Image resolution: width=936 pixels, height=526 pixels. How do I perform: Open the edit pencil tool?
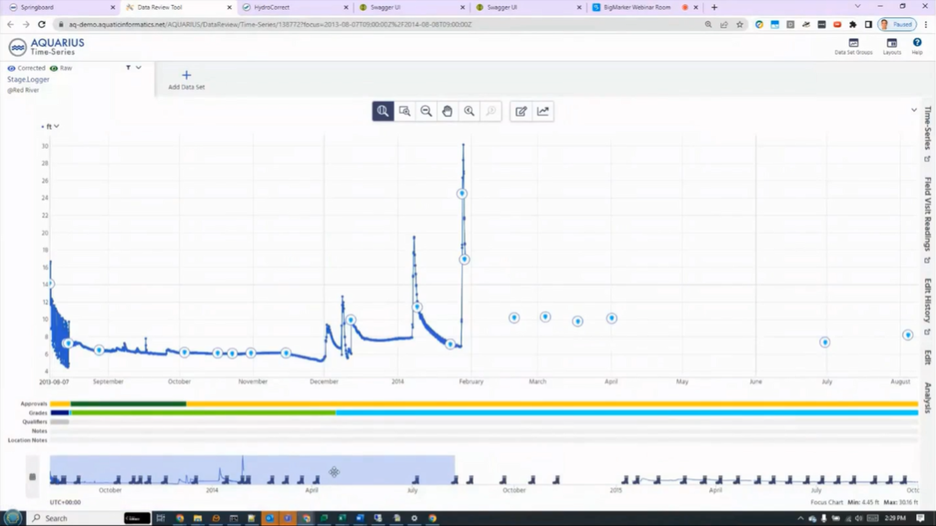pos(521,111)
